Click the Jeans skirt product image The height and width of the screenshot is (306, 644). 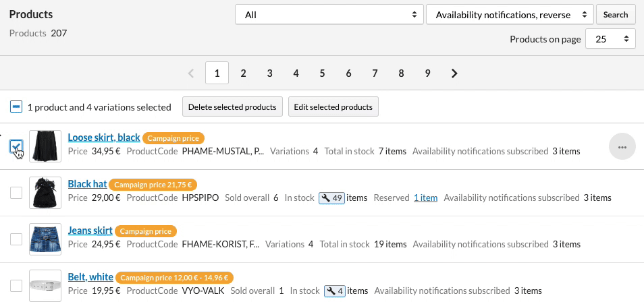pos(45,239)
